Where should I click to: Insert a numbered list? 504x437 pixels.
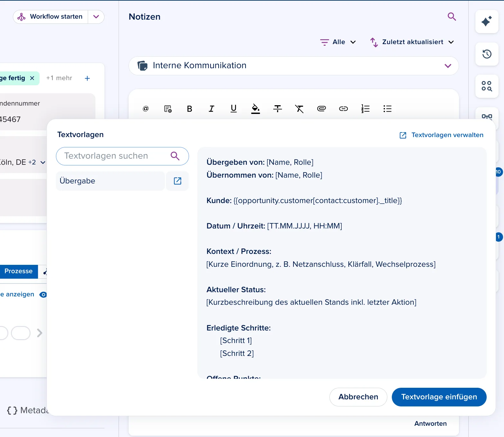click(x=365, y=109)
